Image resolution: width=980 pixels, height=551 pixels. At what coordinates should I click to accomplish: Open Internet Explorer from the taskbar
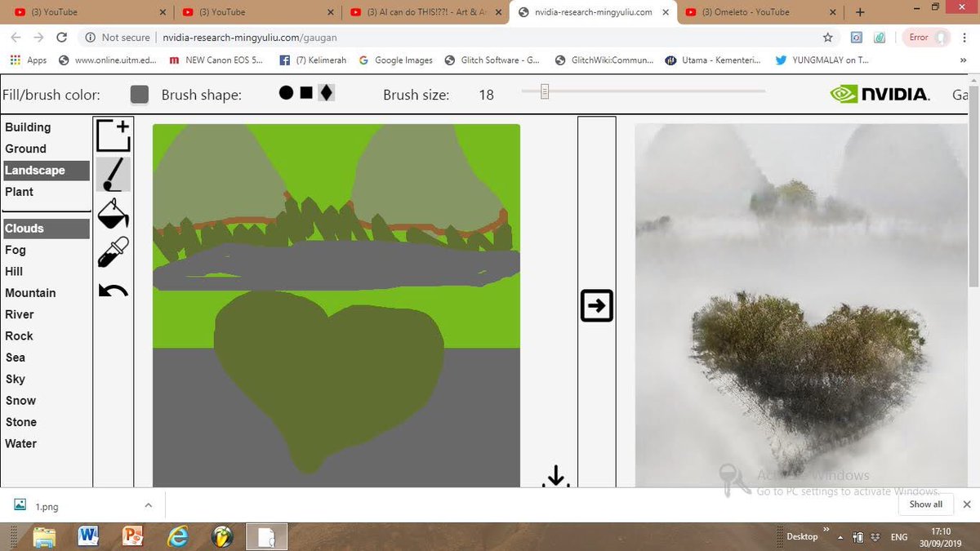(176, 536)
